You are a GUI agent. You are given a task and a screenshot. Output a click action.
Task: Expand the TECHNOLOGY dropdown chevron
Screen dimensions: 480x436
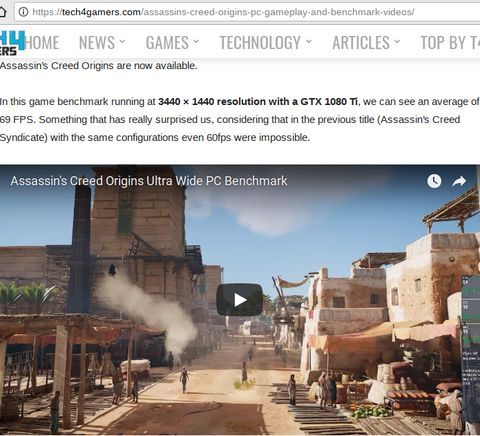click(309, 42)
